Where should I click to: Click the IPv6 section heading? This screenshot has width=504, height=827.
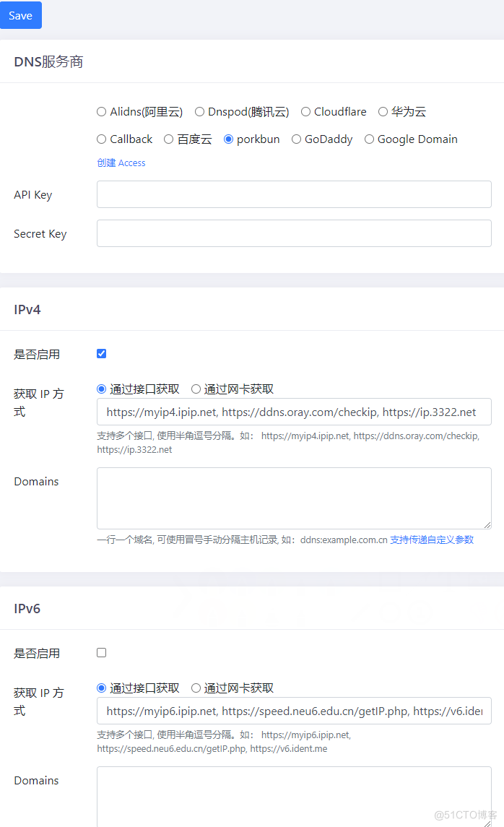click(x=27, y=609)
